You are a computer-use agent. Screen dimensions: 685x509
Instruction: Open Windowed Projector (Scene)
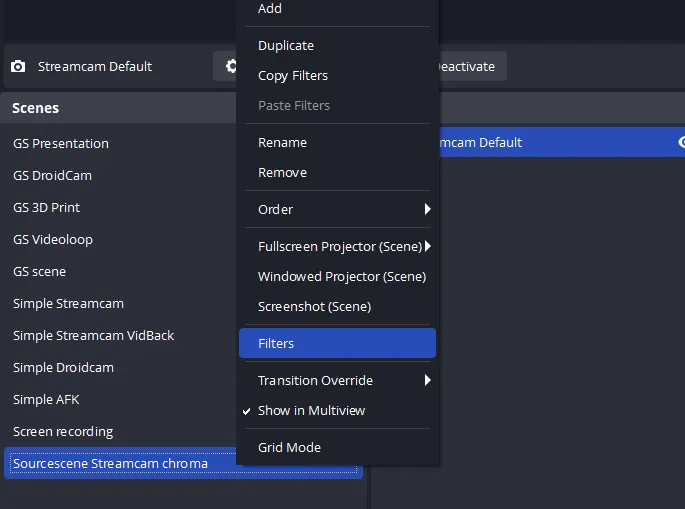tap(341, 277)
